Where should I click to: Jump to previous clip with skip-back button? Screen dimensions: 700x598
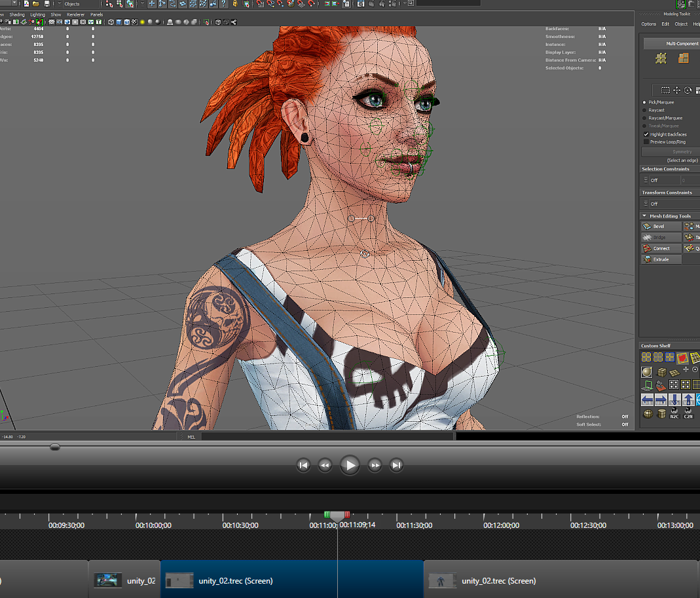click(303, 465)
